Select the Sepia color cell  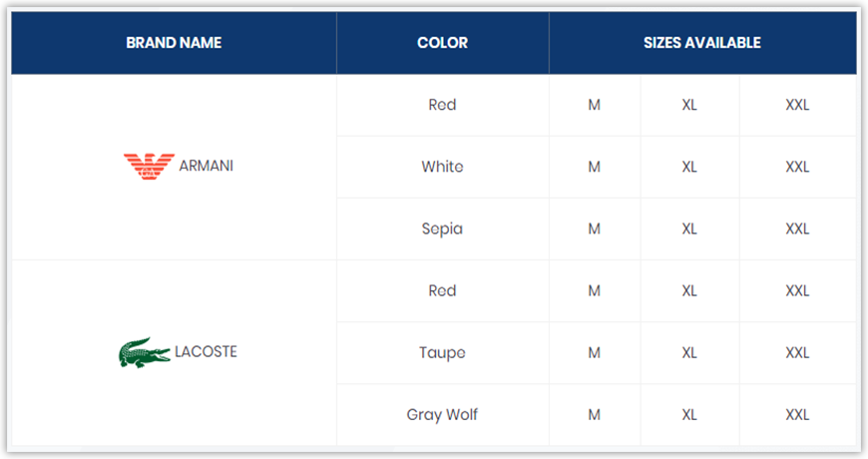coord(442,229)
